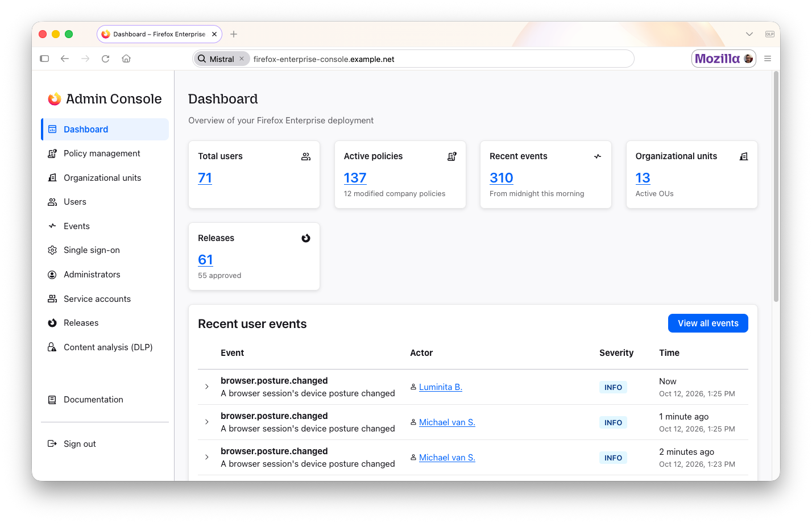The image size is (812, 523).
Task: Open the browser home icon
Action: 126,59
